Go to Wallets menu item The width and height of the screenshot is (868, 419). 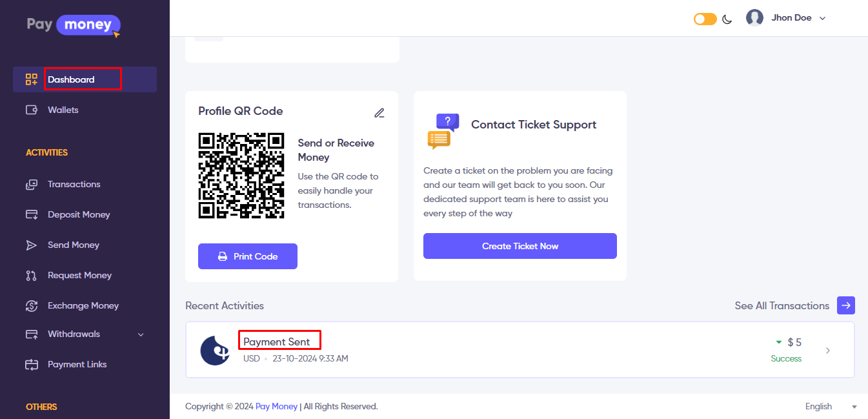coord(63,110)
